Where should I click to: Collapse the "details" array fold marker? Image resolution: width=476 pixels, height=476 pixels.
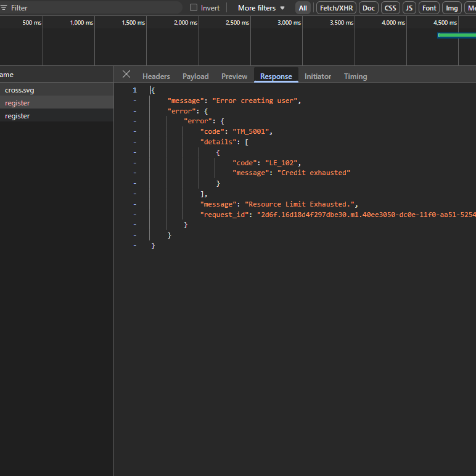(134, 142)
